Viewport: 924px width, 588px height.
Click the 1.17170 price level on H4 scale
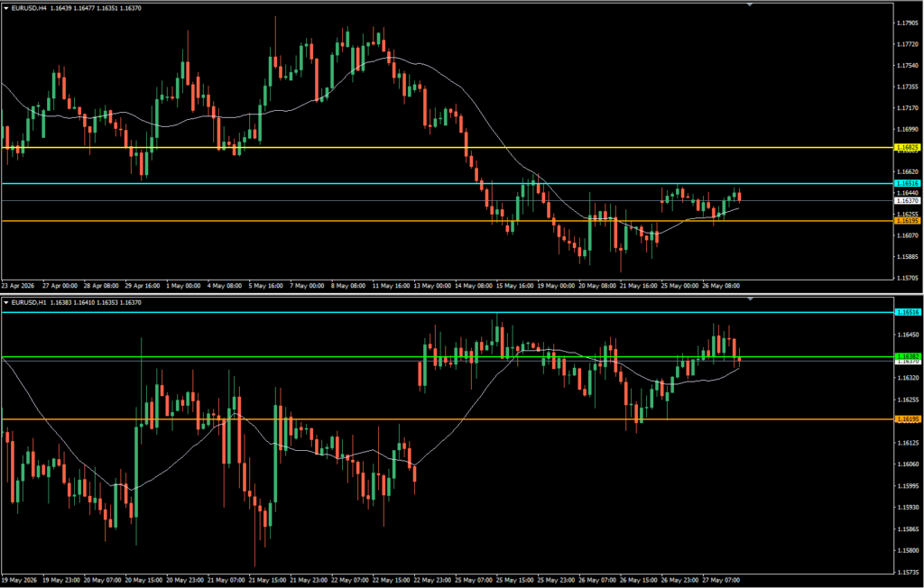(x=909, y=108)
